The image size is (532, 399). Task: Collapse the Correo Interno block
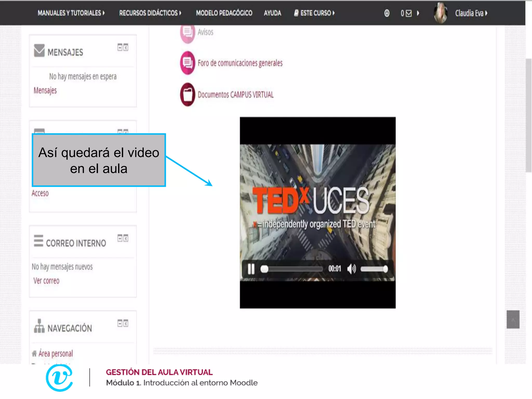[120, 238]
